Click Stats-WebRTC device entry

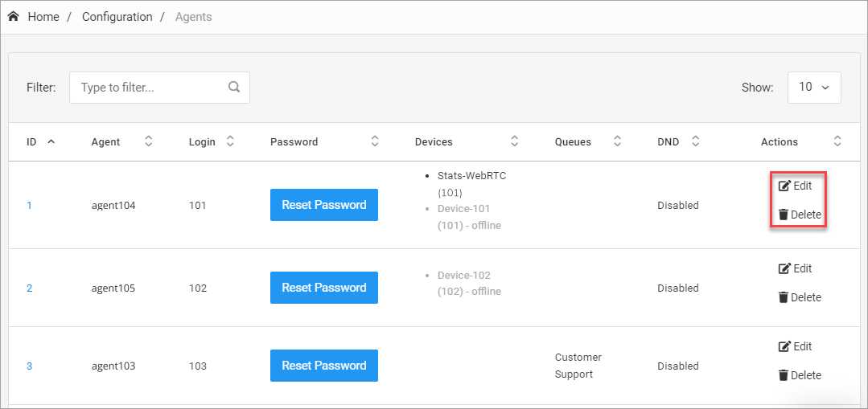pos(471,185)
